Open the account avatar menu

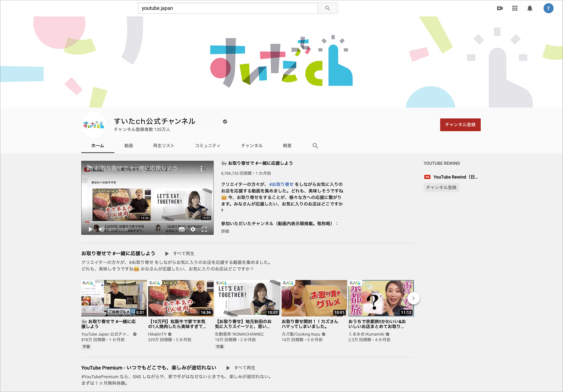pyautogui.click(x=548, y=8)
